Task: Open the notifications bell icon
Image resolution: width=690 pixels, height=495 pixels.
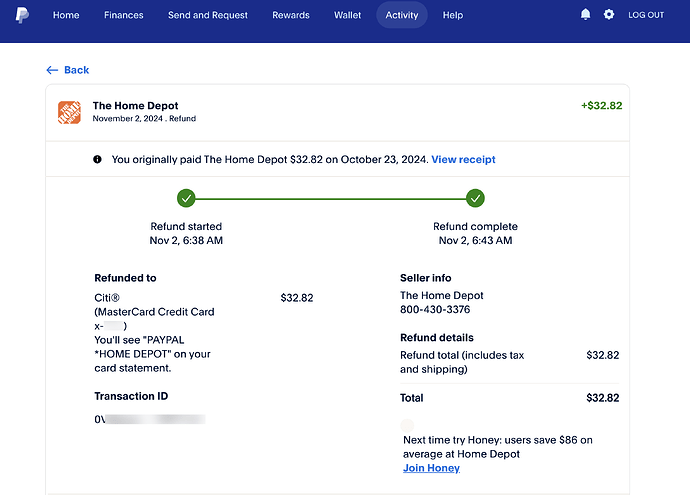Action: (x=585, y=15)
